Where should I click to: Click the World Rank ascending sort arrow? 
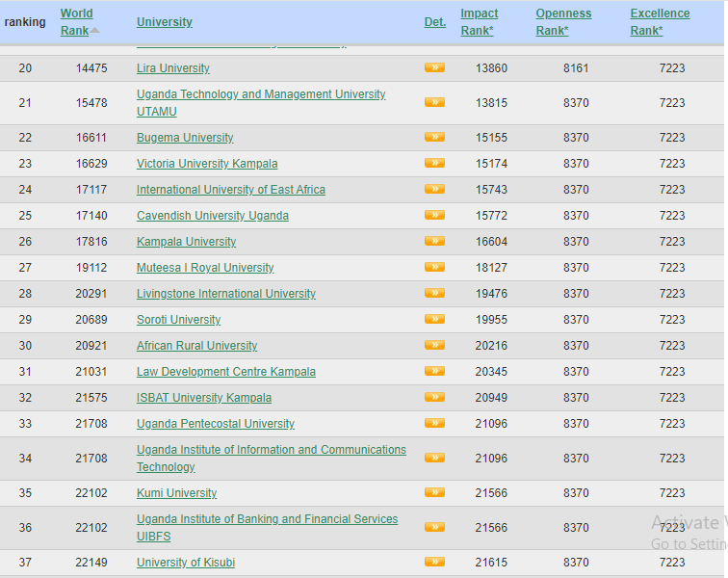tap(94, 30)
